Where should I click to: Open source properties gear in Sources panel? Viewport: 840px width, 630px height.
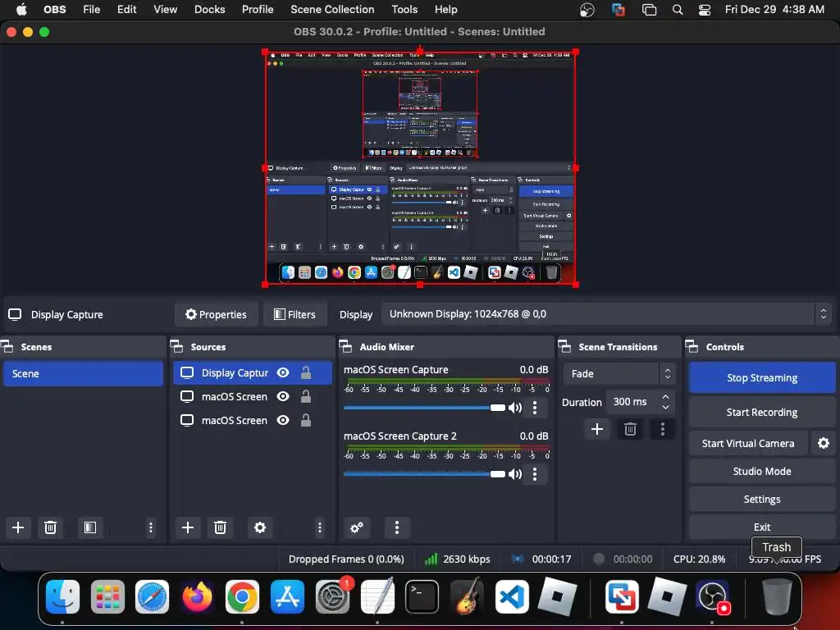(x=260, y=527)
